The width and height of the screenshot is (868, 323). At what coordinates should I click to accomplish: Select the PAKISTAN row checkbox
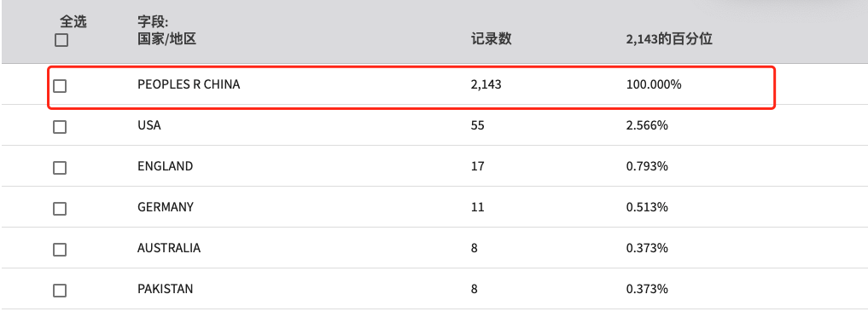click(60, 291)
